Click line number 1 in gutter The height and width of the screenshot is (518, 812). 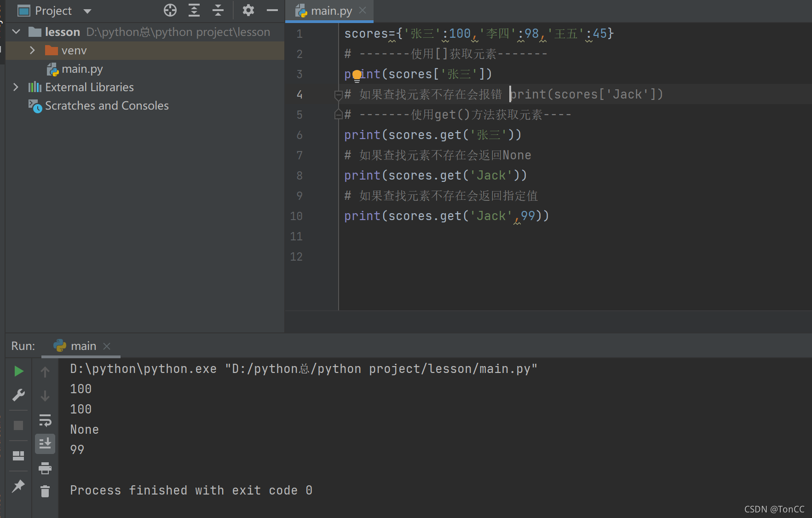click(299, 34)
